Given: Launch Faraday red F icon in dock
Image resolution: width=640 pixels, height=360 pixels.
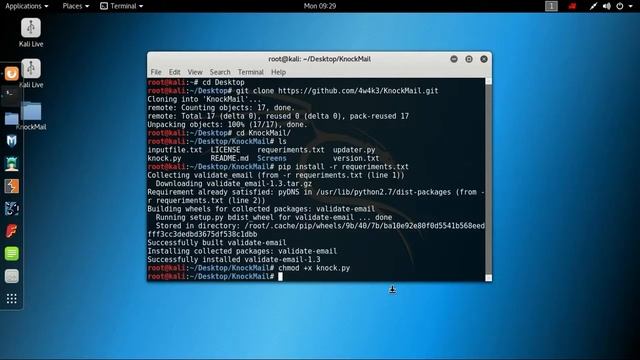Looking at the screenshot, I should [x=11, y=231].
